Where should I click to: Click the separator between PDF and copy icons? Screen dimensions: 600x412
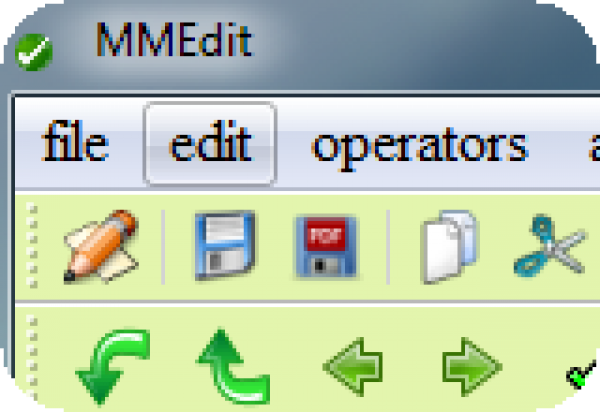[388, 247]
